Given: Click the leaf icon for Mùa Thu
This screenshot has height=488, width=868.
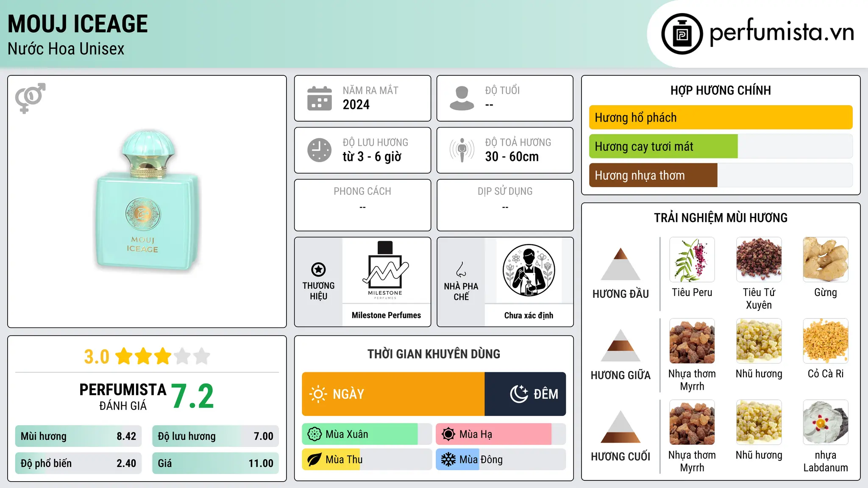Looking at the screenshot, I should tap(314, 460).
